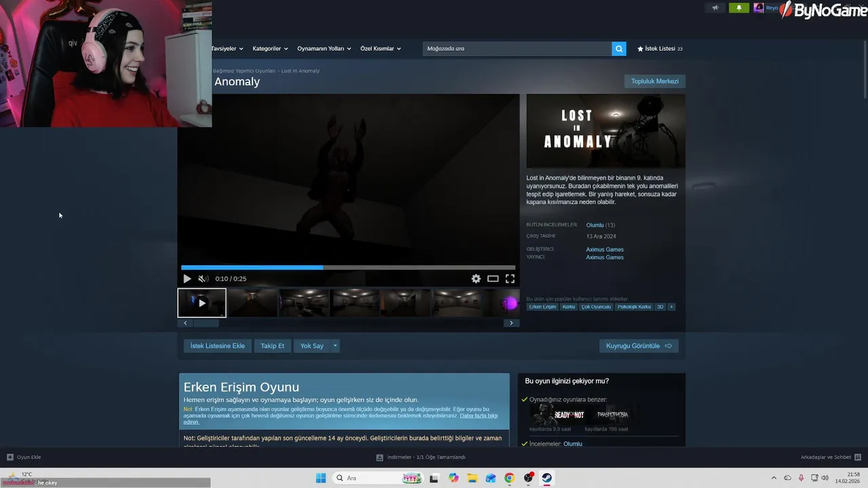Expand the Özel Kısımlar menu
Viewport: 868px width, 488px height.
pyautogui.click(x=380, y=49)
